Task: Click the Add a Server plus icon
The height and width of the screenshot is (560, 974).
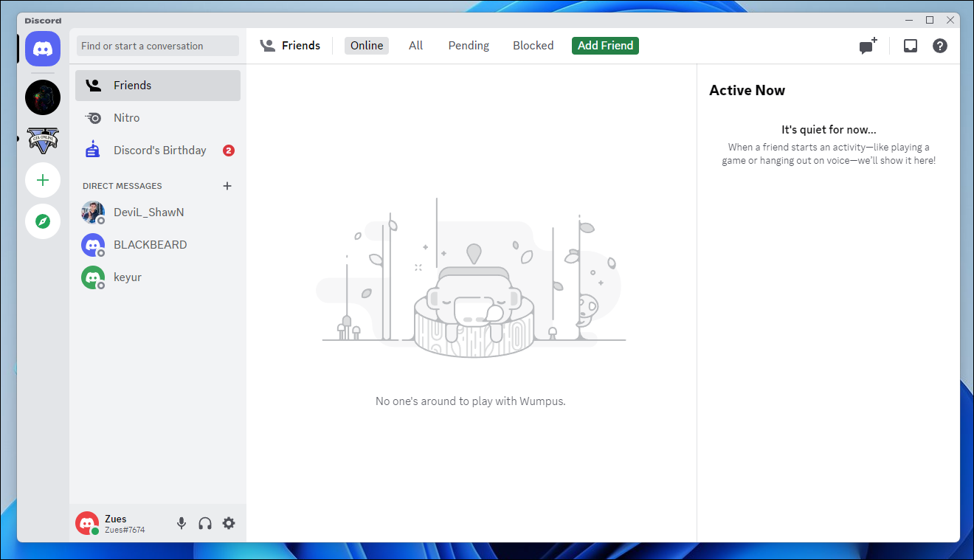Action: click(43, 180)
